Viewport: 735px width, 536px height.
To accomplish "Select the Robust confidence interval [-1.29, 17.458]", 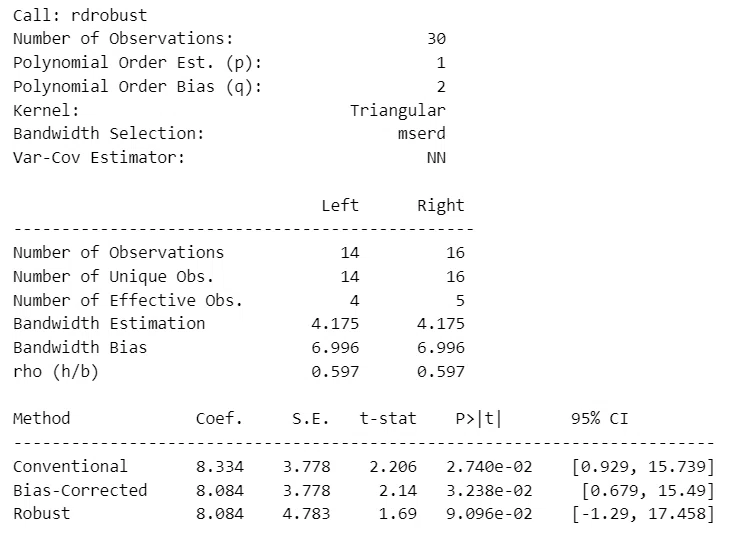I will (x=643, y=514).
